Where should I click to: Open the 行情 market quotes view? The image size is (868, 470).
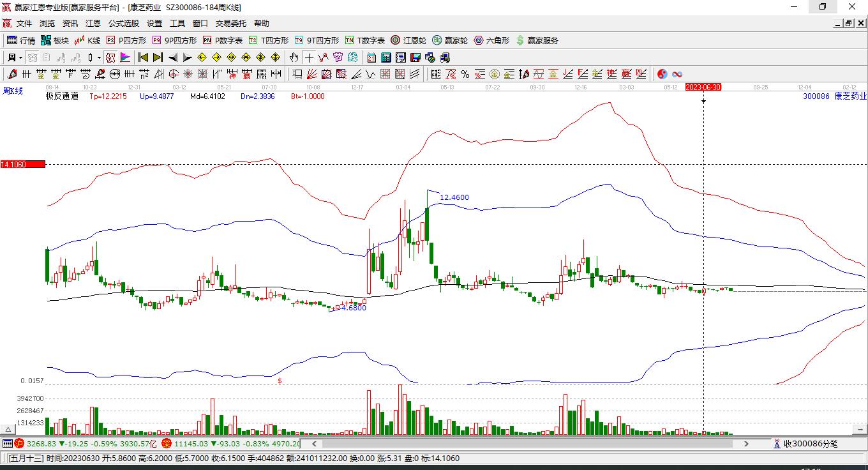[x=21, y=40]
